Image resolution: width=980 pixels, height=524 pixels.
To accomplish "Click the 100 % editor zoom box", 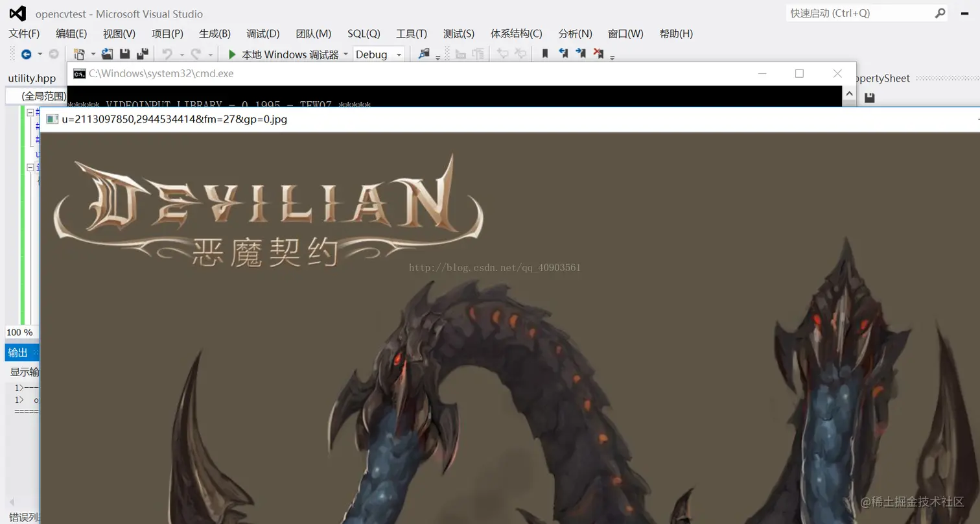I will [x=21, y=333].
